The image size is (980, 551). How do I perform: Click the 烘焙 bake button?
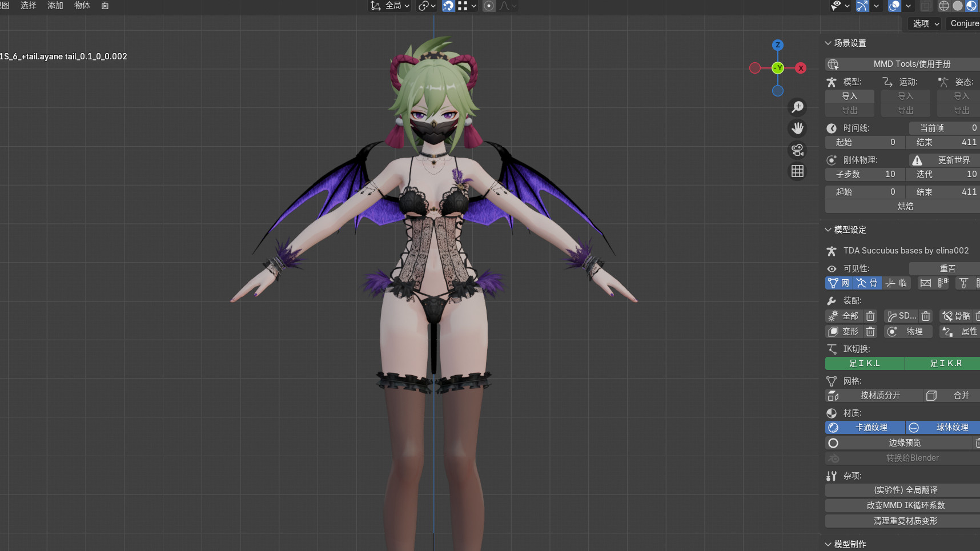(x=905, y=206)
